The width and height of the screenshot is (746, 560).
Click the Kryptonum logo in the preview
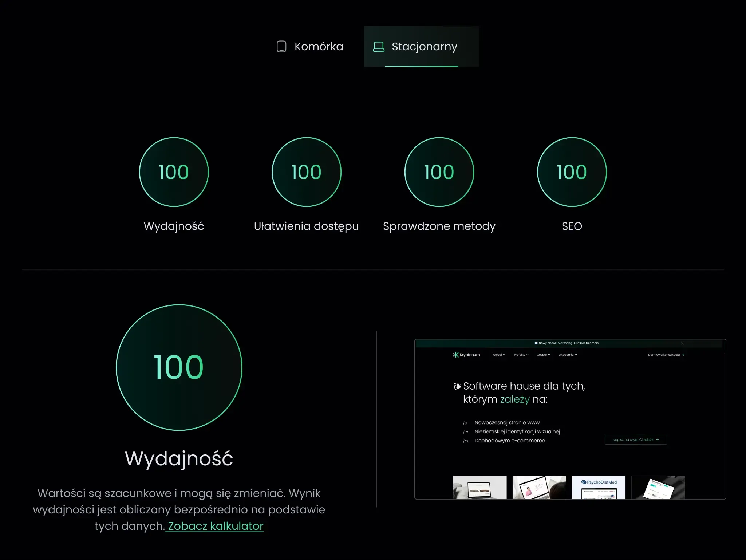click(x=466, y=355)
